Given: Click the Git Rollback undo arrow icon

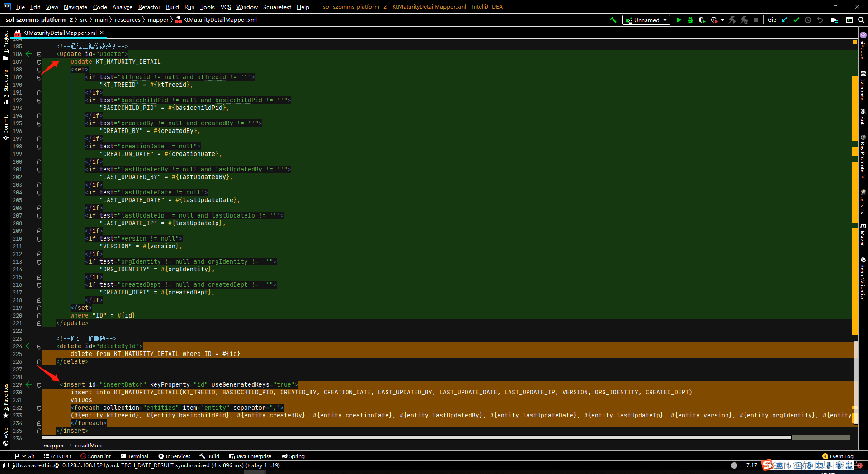Looking at the screenshot, I should 820,20.
